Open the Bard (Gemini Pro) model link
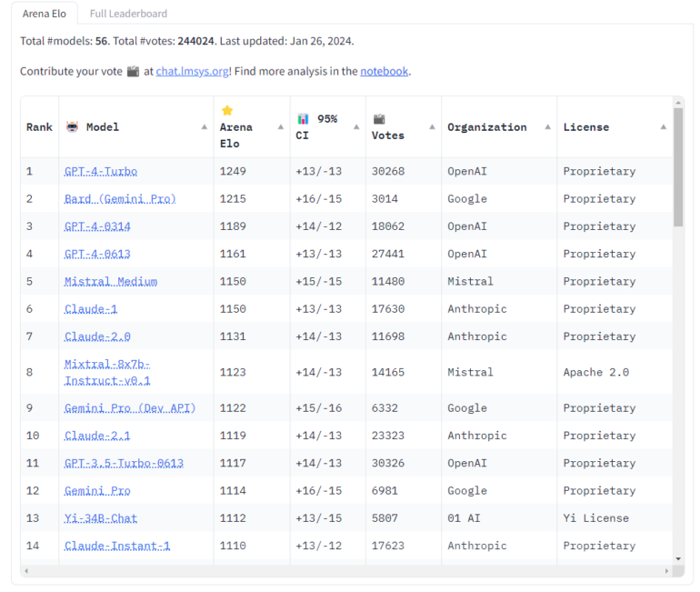The width and height of the screenshot is (700, 592). [120, 198]
